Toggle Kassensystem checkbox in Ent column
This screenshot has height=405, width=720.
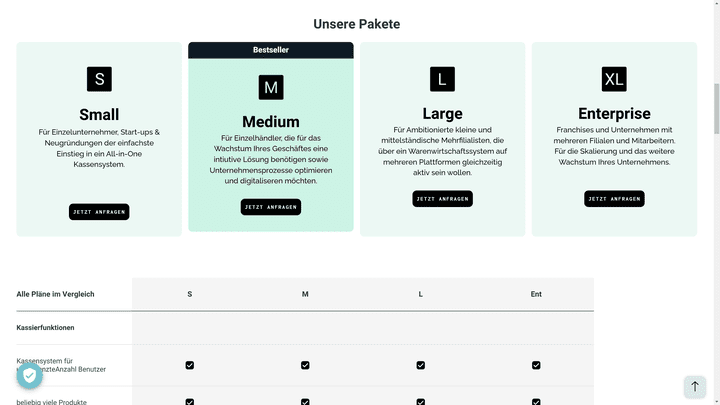[x=537, y=366]
